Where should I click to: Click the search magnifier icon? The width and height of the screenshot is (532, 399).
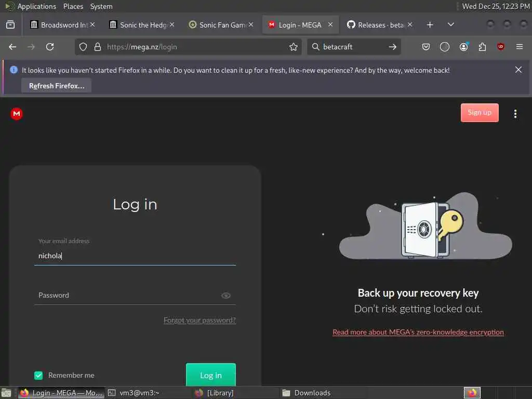pos(315,47)
